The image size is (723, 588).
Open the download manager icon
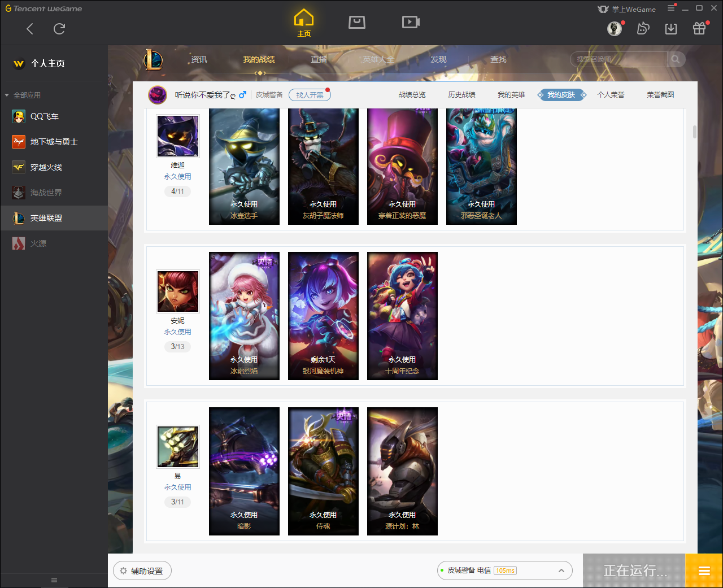(x=671, y=28)
